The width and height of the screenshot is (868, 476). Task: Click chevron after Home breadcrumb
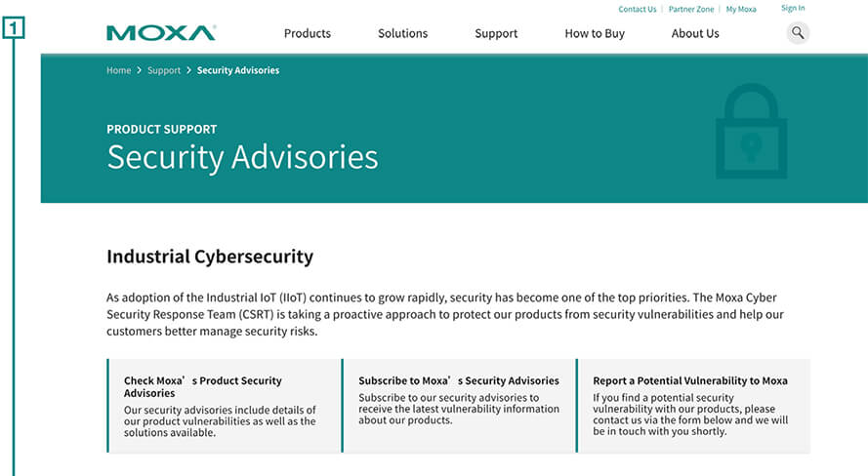pos(140,70)
